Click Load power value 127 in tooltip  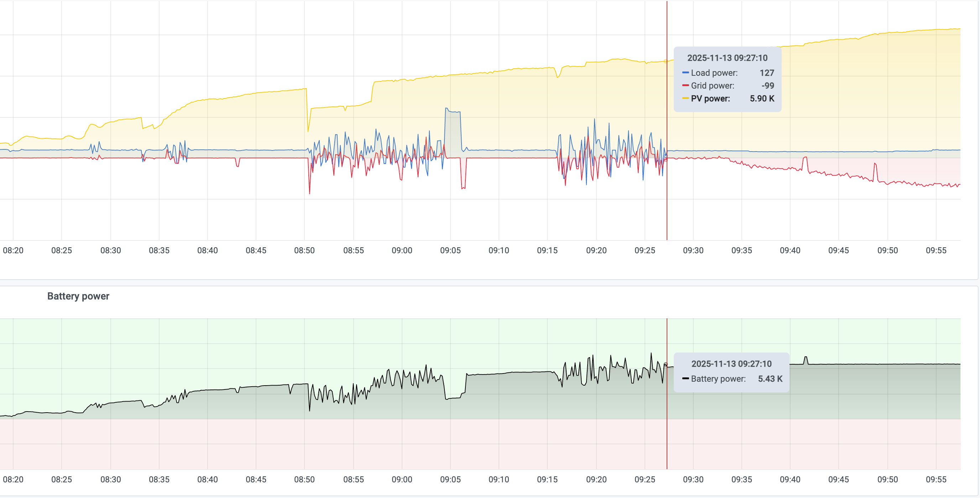(x=767, y=73)
